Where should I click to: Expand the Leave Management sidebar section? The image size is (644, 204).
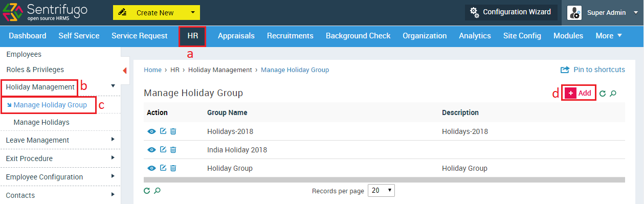60,140
